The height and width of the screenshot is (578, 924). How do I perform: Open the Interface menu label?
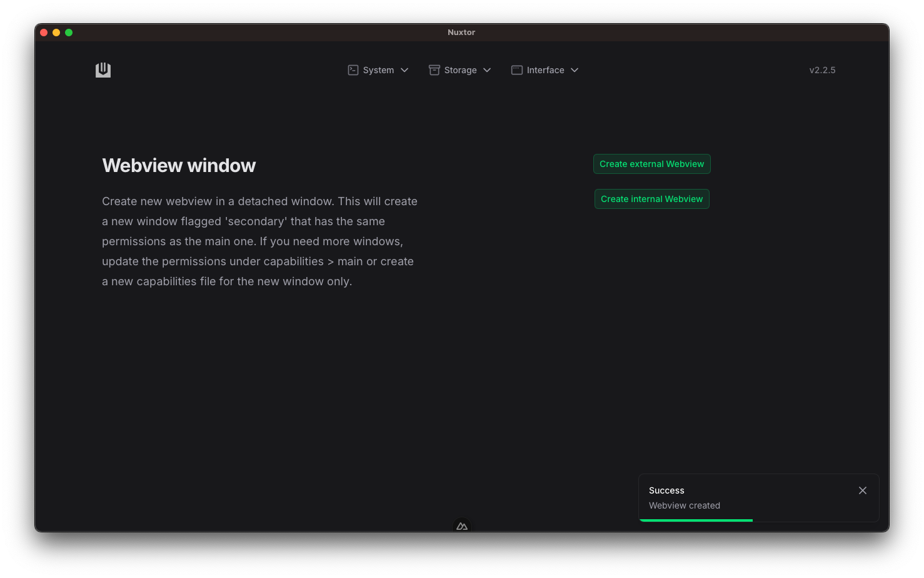(x=545, y=70)
